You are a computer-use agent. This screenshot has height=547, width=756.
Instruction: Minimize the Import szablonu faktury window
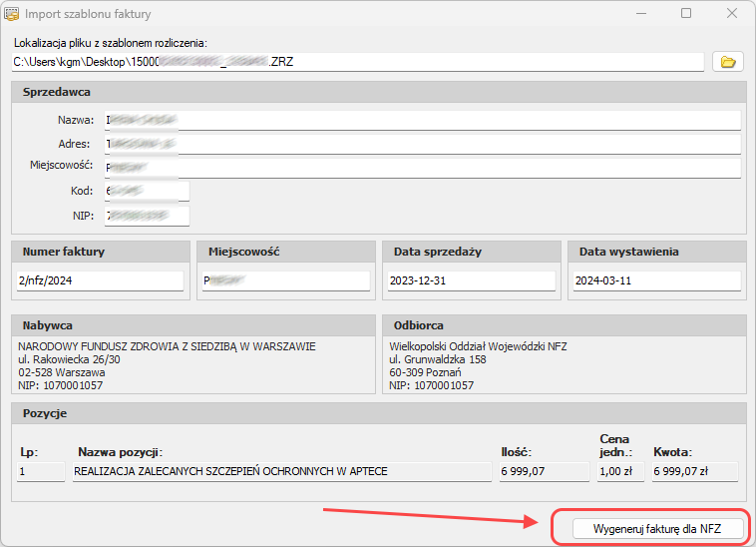pos(640,14)
